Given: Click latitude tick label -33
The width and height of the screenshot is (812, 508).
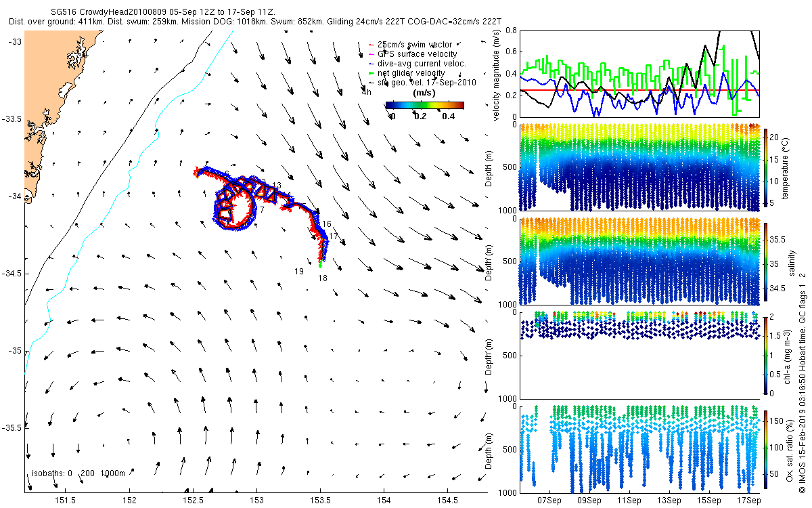Looking at the screenshot, I should point(14,42).
